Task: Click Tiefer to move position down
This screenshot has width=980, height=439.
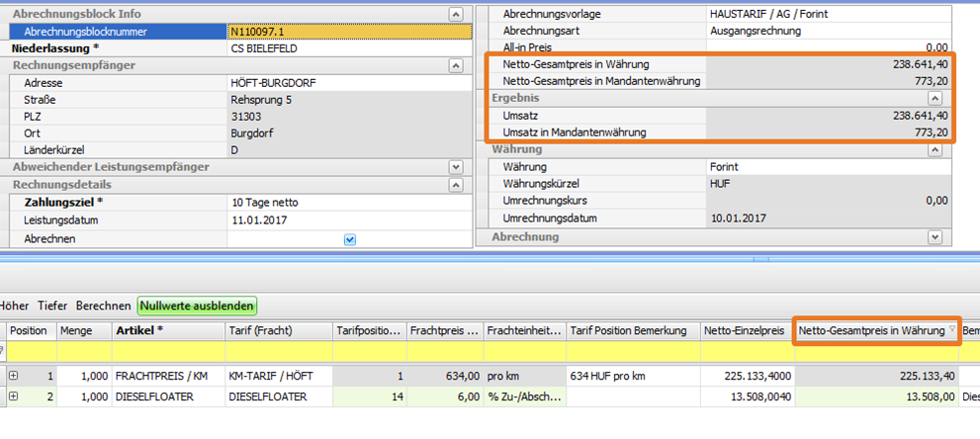Action: pyautogui.click(x=52, y=307)
